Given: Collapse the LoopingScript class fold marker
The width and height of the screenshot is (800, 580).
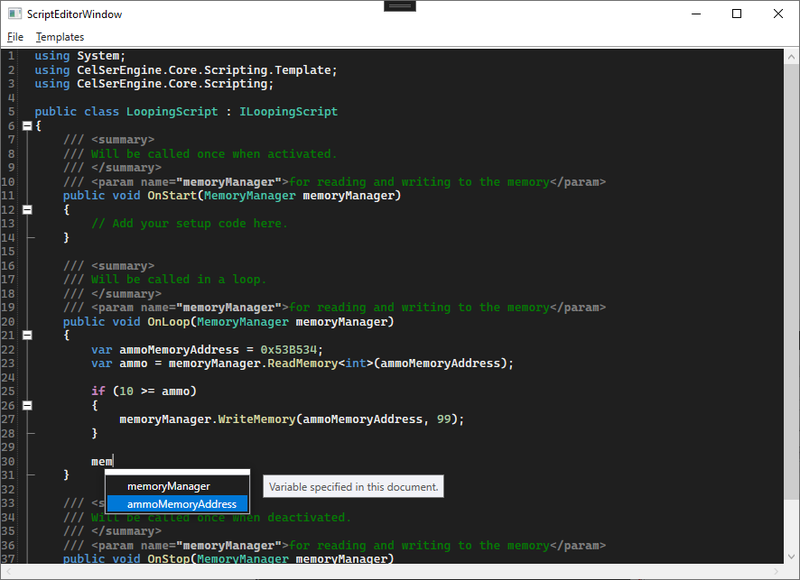Looking at the screenshot, I should [x=27, y=126].
